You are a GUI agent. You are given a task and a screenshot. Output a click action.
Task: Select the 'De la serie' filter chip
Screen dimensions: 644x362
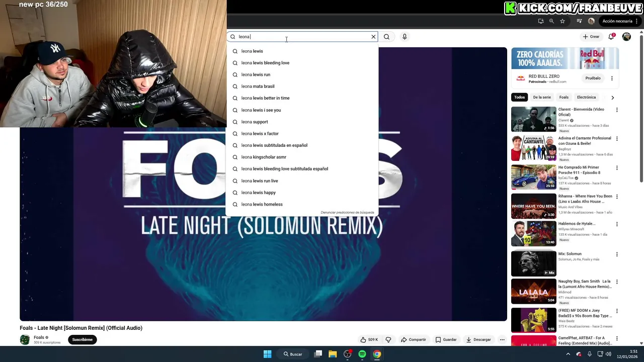click(542, 98)
